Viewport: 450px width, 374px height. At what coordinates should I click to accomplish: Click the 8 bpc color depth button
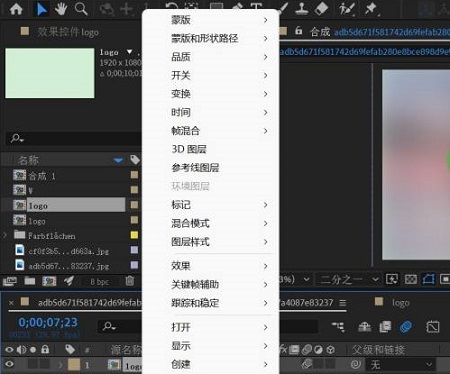99,282
